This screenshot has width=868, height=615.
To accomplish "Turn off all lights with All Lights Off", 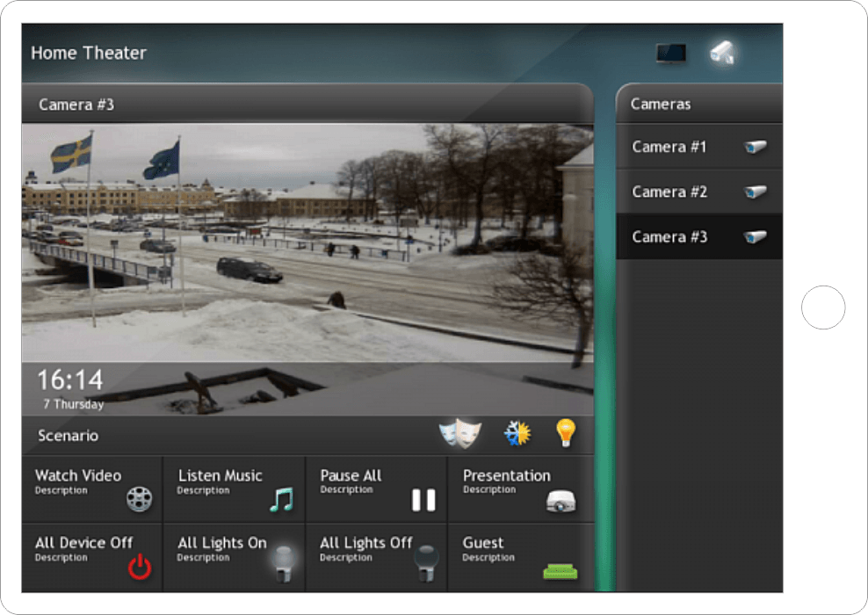I will pyautogui.click(x=376, y=558).
